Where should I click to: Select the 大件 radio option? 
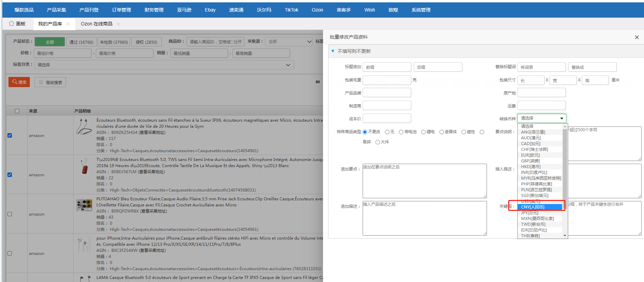[x=378, y=142]
